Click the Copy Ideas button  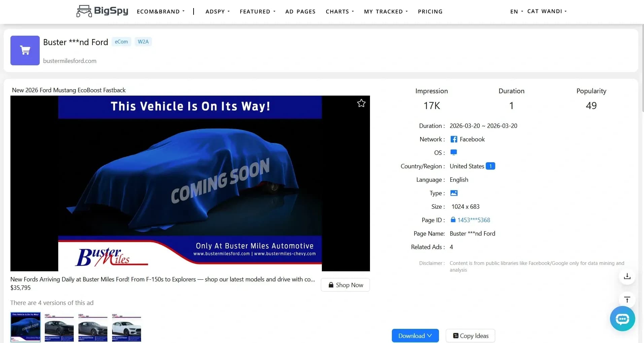pos(470,335)
